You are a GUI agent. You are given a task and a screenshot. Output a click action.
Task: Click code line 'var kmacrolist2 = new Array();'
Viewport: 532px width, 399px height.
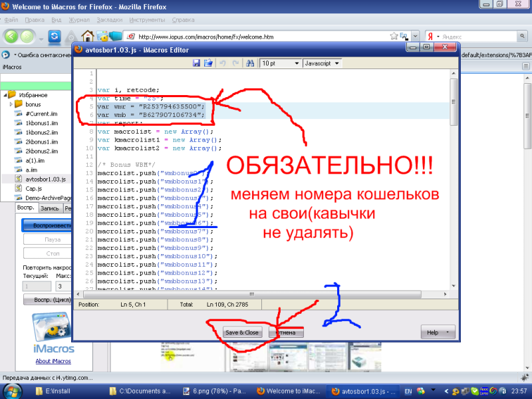coord(160,148)
